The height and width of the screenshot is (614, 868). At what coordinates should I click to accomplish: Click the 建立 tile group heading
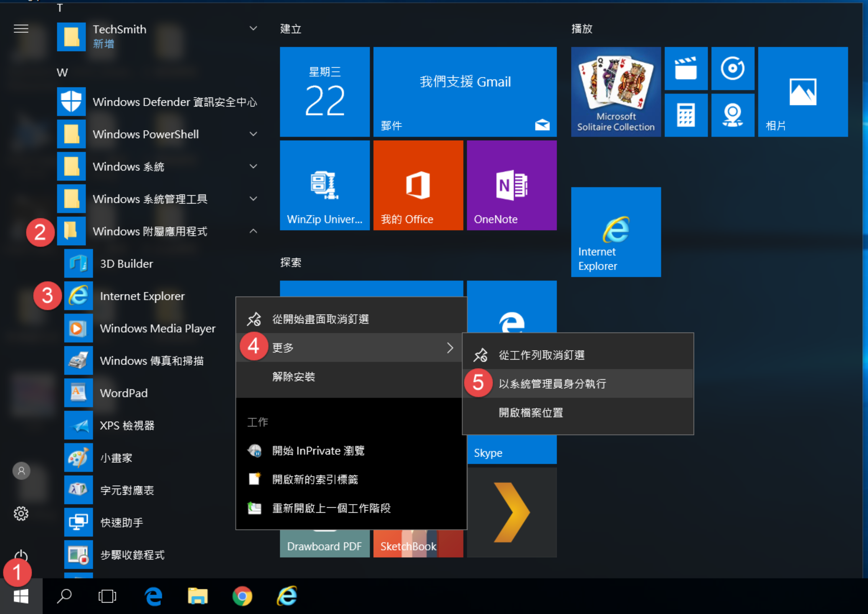pos(291,29)
